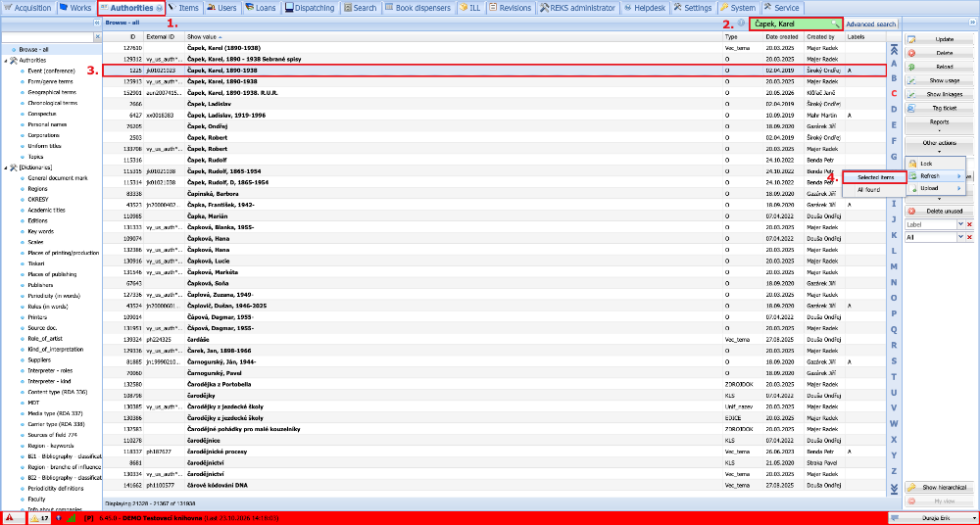Clear the left tree filter field
This screenshot has height=525, width=980.
click(97, 37)
